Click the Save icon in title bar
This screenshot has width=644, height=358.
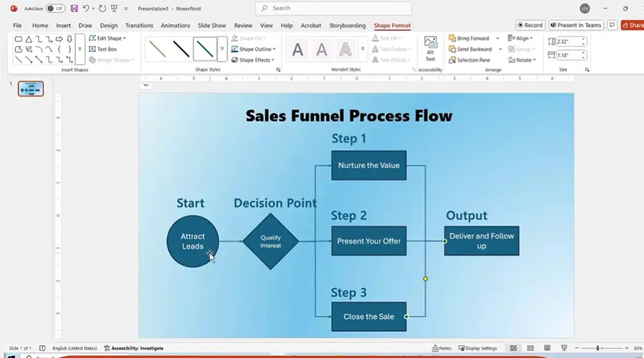(x=74, y=8)
